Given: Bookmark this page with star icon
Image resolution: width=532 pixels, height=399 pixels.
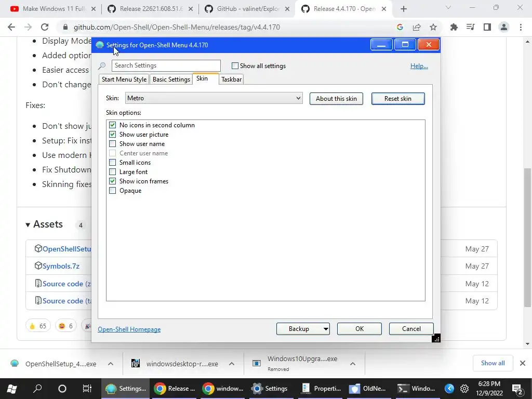Looking at the screenshot, I should [433, 27].
